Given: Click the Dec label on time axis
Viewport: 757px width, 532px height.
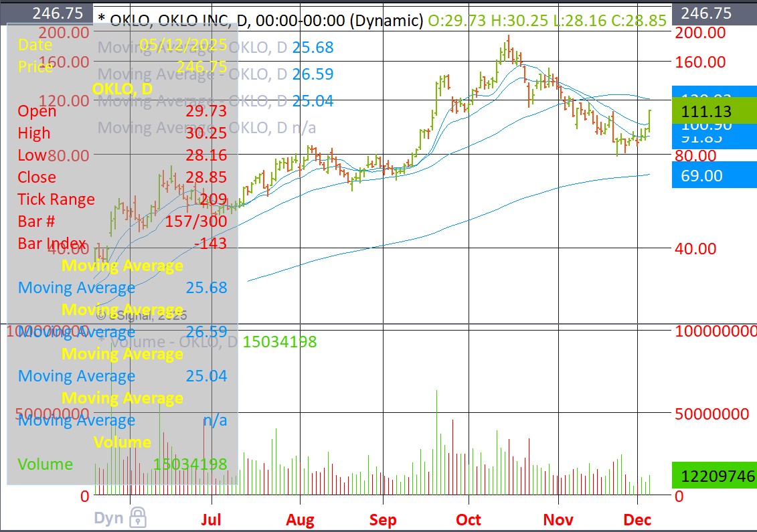Looking at the screenshot, I should [x=637, y=519].
